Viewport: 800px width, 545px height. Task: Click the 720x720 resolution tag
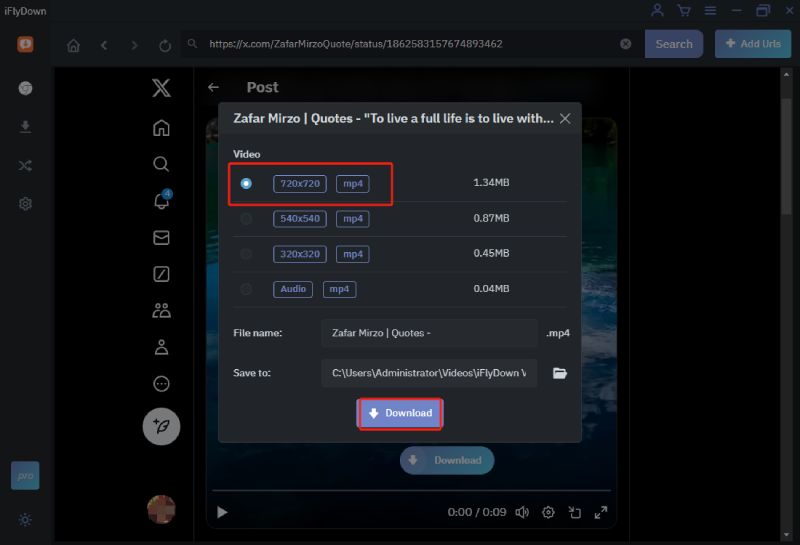tap(300, 184)
